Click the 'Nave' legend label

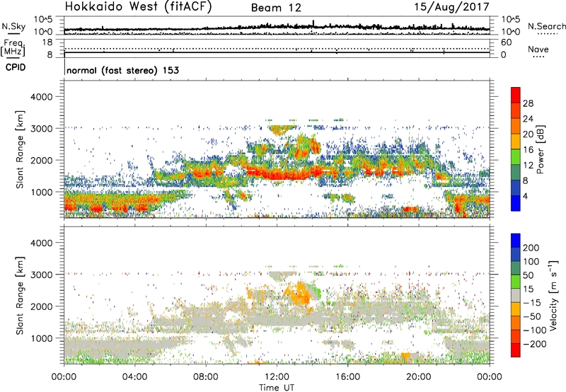coord(538,50)
